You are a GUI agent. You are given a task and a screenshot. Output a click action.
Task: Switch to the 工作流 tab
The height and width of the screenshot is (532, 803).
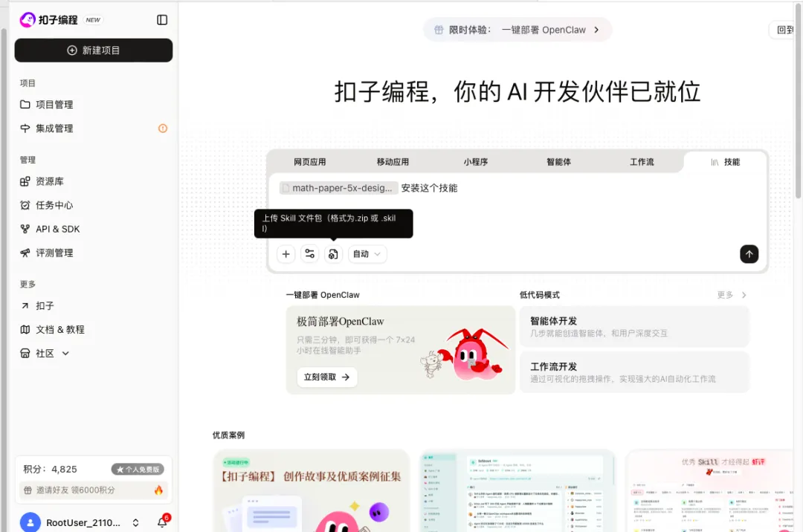point(642,162)
